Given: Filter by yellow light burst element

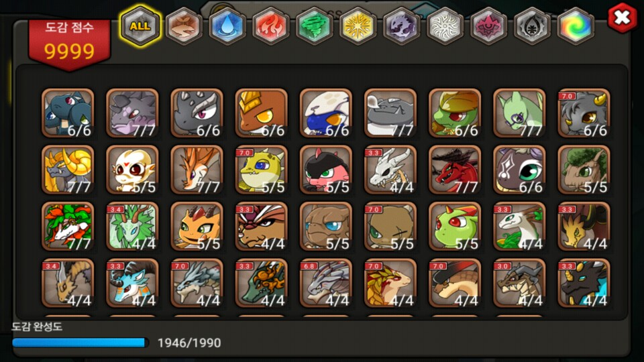Looking at the screenshot, I should tap(358, 26).
